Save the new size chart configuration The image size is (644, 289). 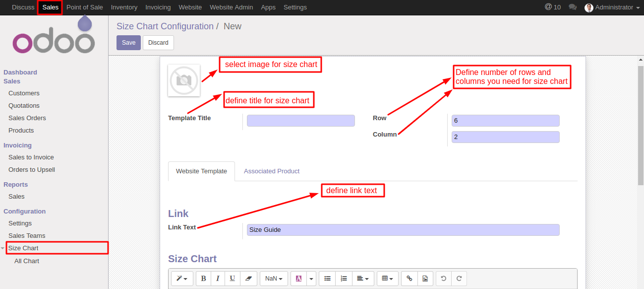point(128,42)
